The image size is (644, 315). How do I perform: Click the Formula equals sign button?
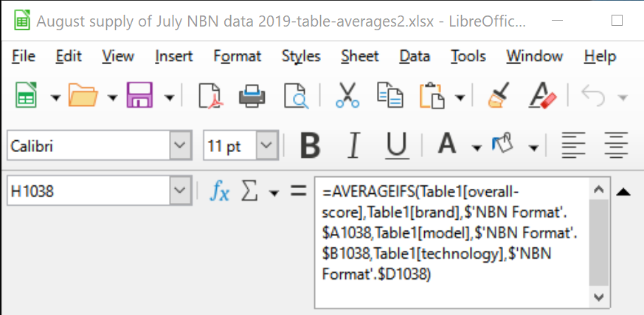point(298,192)
